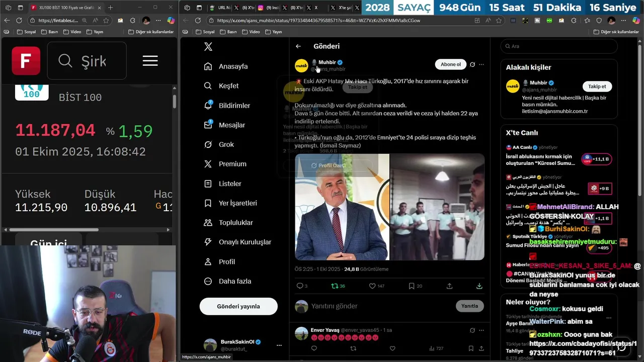The image size is (644, 362).
Task: Open BurakSakinOl account switcher dots
Action: (279, 345)
